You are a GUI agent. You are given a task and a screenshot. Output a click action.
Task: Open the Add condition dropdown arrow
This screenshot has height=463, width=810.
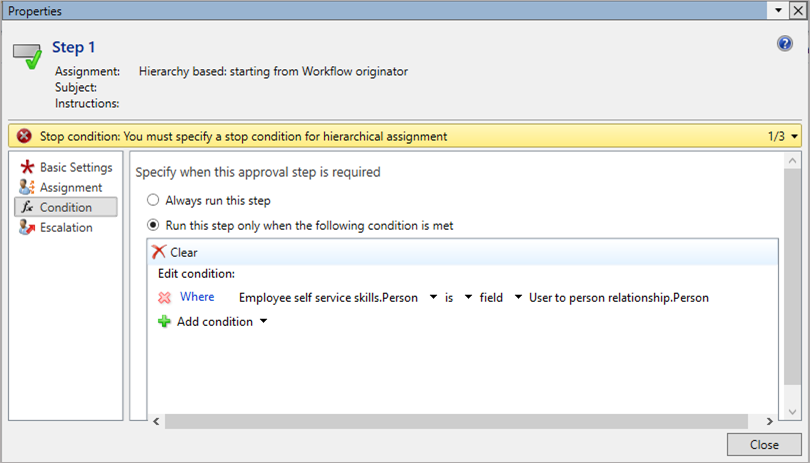tap(263, 321)
